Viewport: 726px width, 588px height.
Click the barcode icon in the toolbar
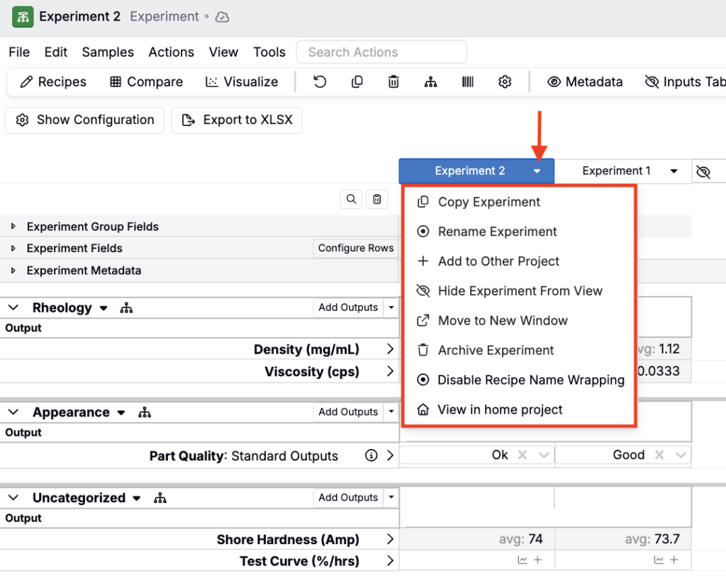(x=468, y=82)
